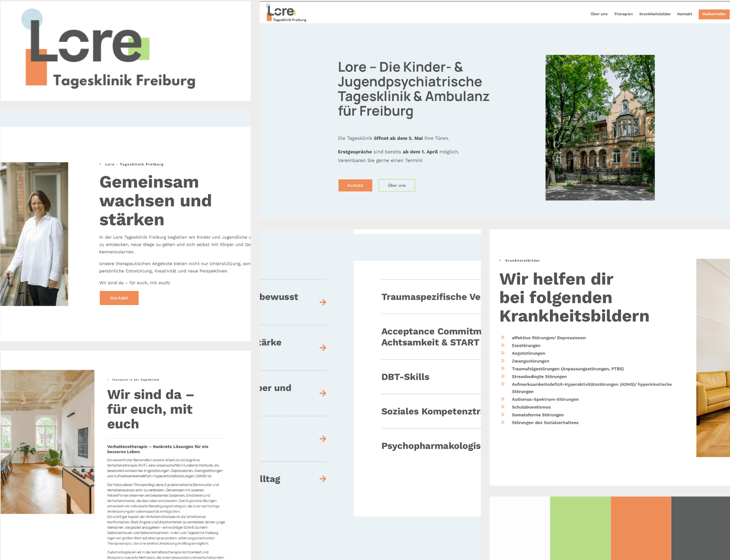Click the 'Wir helfen dir bei folgenden Krankheitsbildern' heading

(574, 297)
